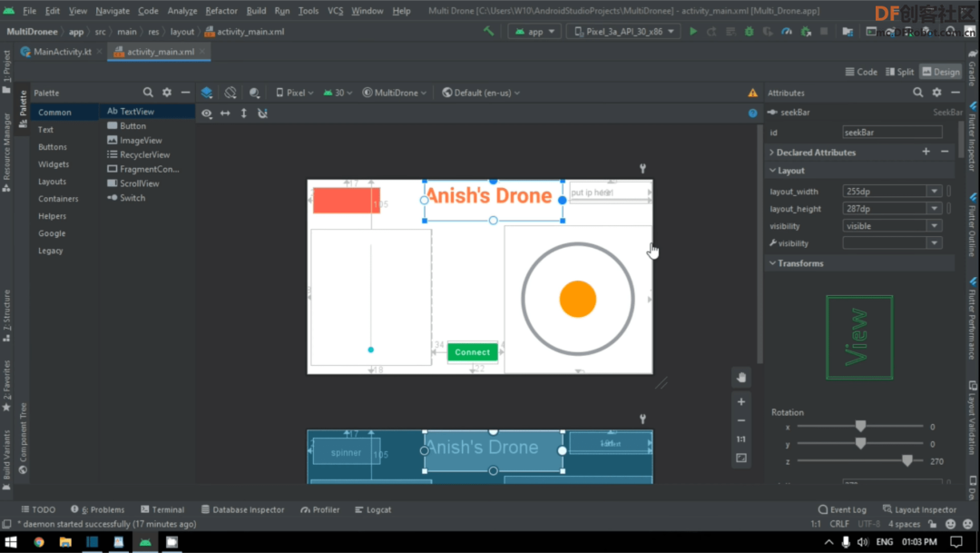Switch to Code view mode
Image resolution: width=980 pixels, height=553 pixels.
[860, 72]
